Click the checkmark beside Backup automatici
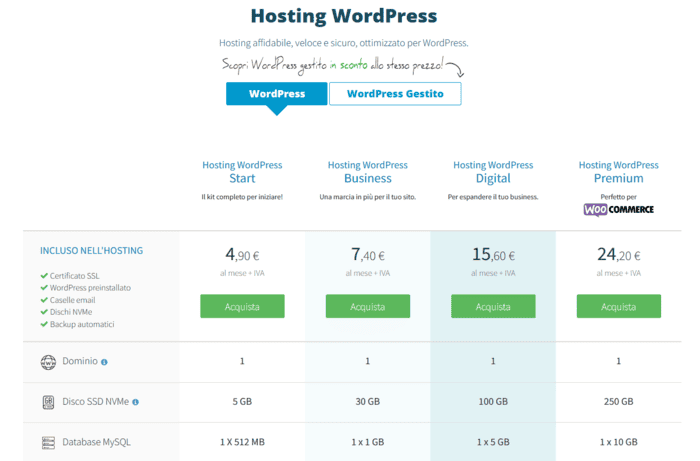The image size is (700, 461). click(43, 324)
